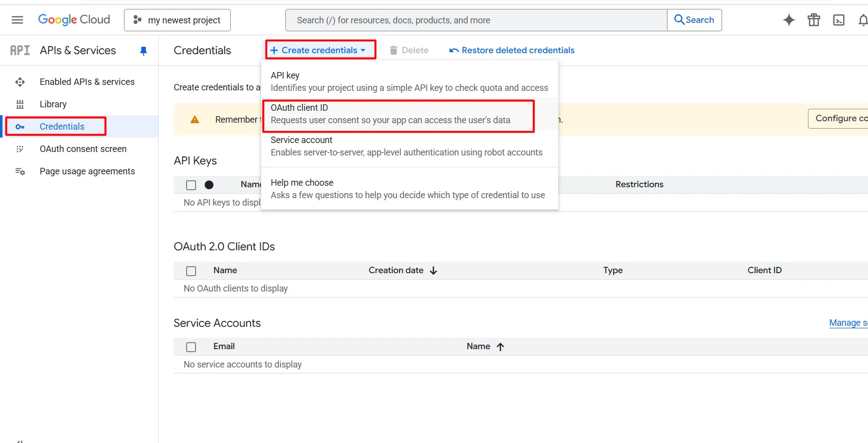Click the Page usage agreements icon
This screenshot has width=868, height=443.
[20, 171]
